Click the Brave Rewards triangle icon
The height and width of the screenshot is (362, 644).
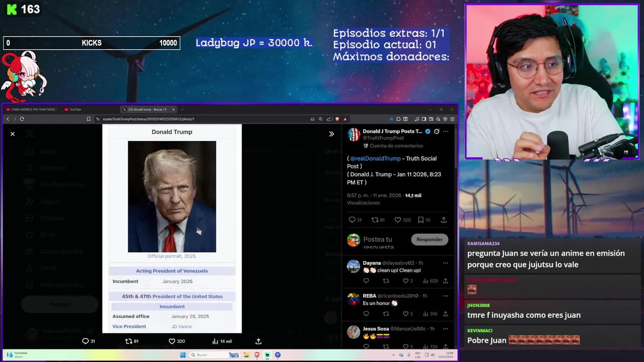coord(345,119)
